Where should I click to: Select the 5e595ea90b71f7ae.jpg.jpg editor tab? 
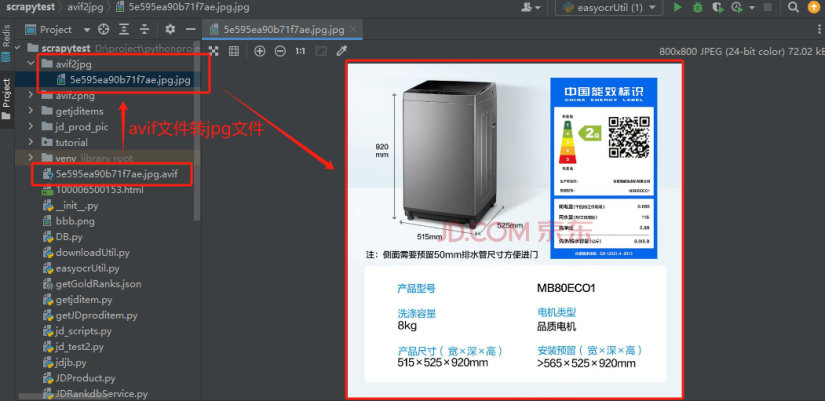284,29
